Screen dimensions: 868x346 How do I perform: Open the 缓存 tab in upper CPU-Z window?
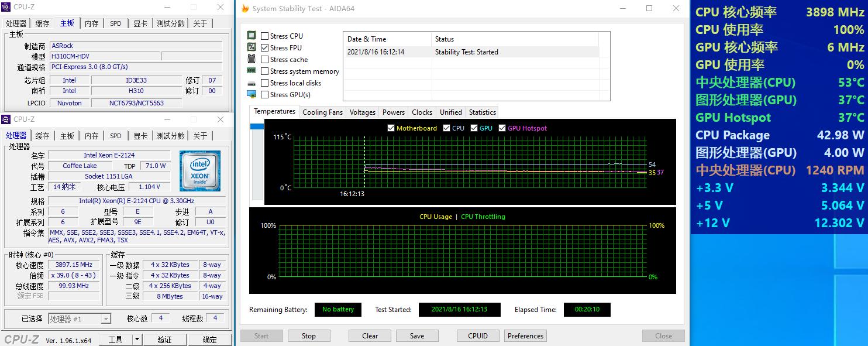coord(42,23)
